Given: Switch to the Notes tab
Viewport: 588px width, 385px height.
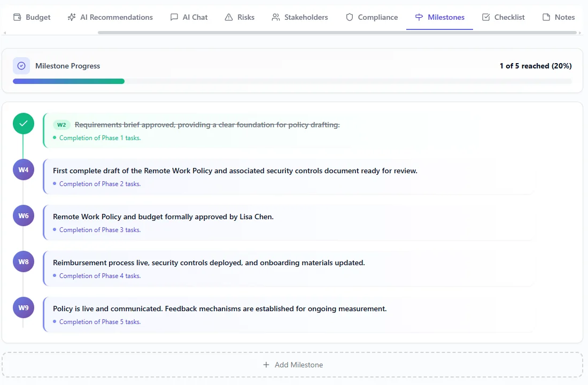Looking at the screenshot, I should (x=559, y=17).
